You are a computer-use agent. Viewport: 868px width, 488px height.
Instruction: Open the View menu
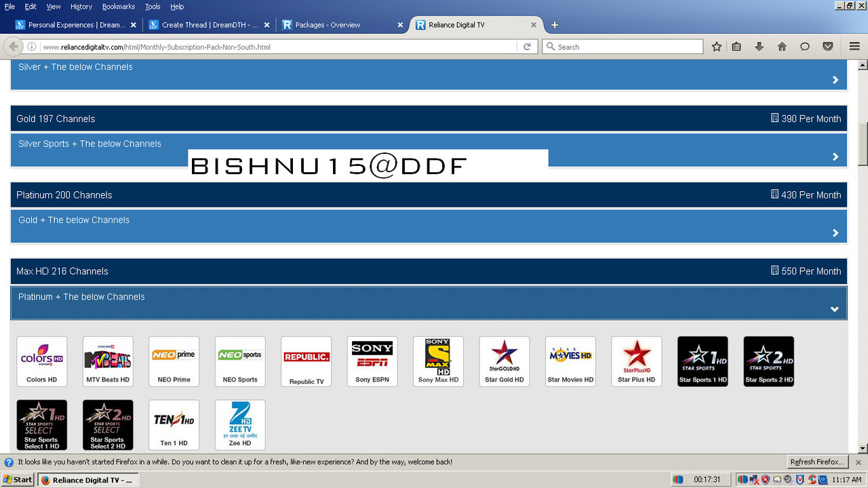pyautogui.click(x=54, y=7)
